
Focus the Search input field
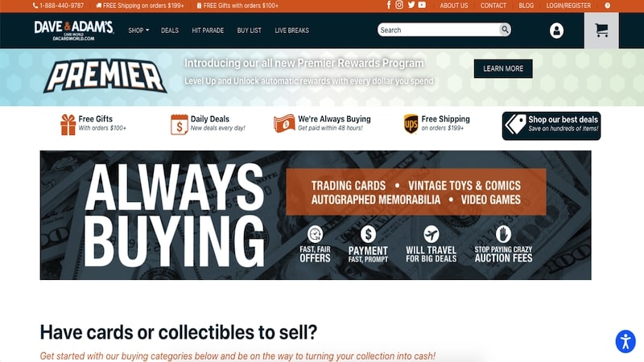(439, 30)
